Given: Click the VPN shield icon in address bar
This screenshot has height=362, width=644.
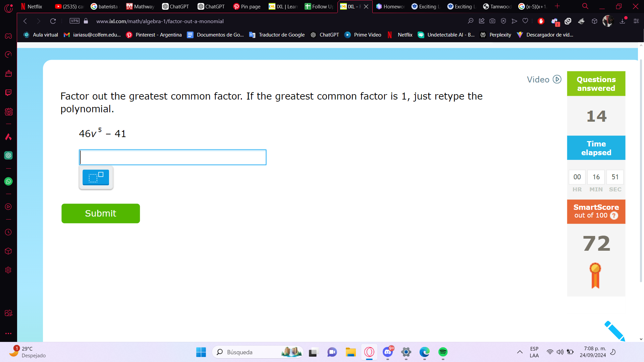Looking at the screenshot, I should point(74,21).
